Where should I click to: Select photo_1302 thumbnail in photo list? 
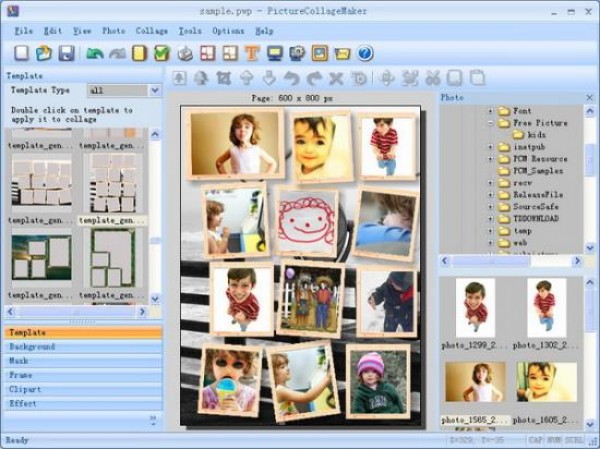[546, 308]
